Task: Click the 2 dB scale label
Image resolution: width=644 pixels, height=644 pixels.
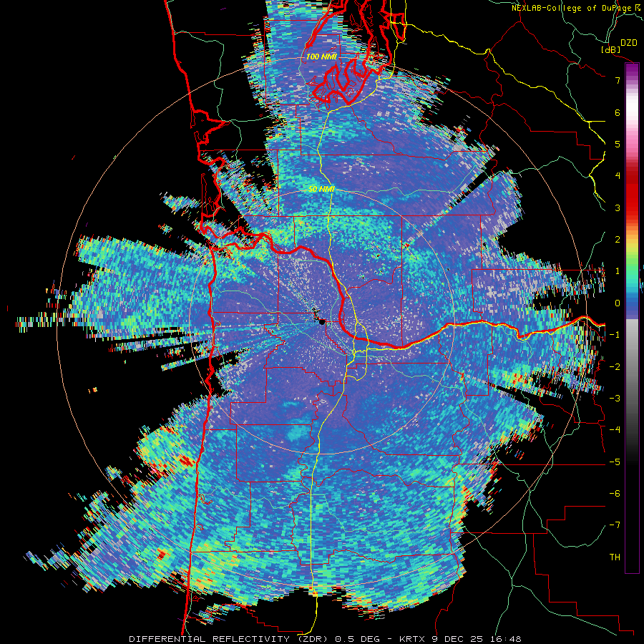Action: point(618,240)
